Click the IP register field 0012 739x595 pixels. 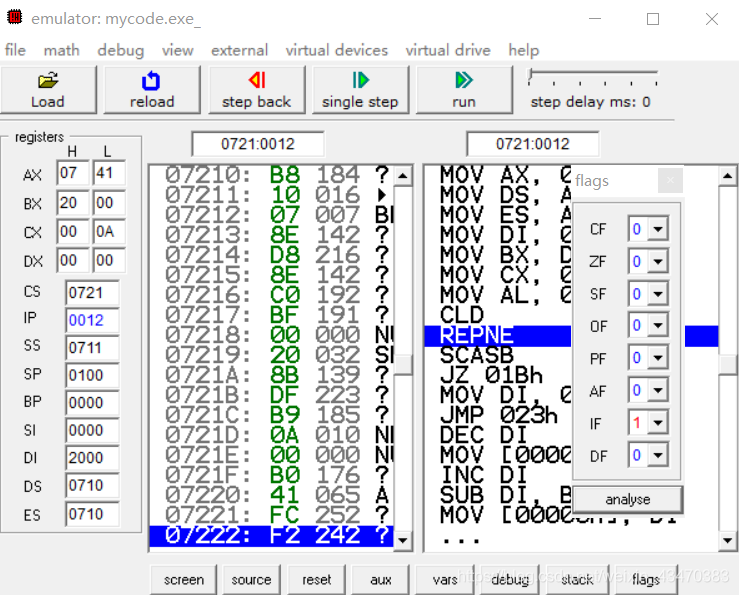tap(92, 321)
